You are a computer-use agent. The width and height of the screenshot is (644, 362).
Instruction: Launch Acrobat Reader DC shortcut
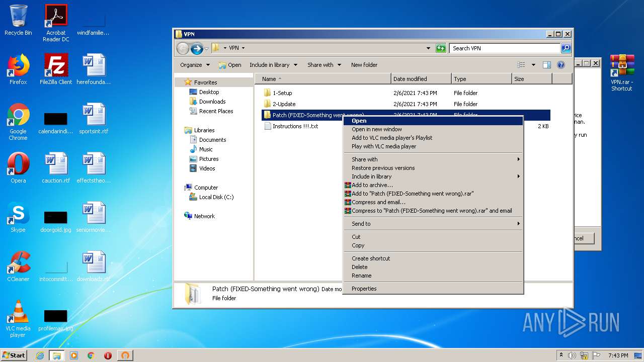[56, 23]
